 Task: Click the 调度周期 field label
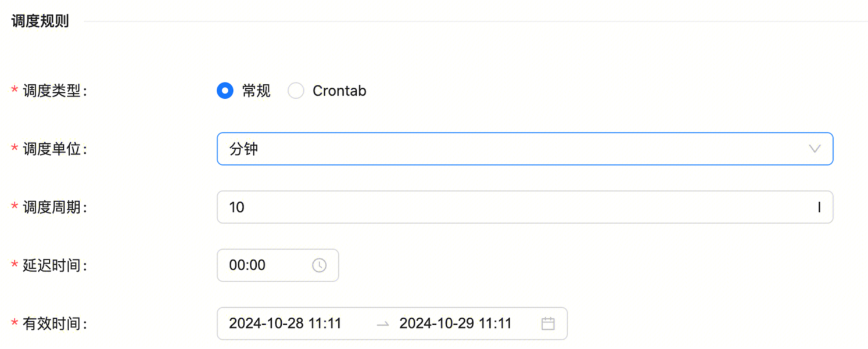tap(53, 207)
